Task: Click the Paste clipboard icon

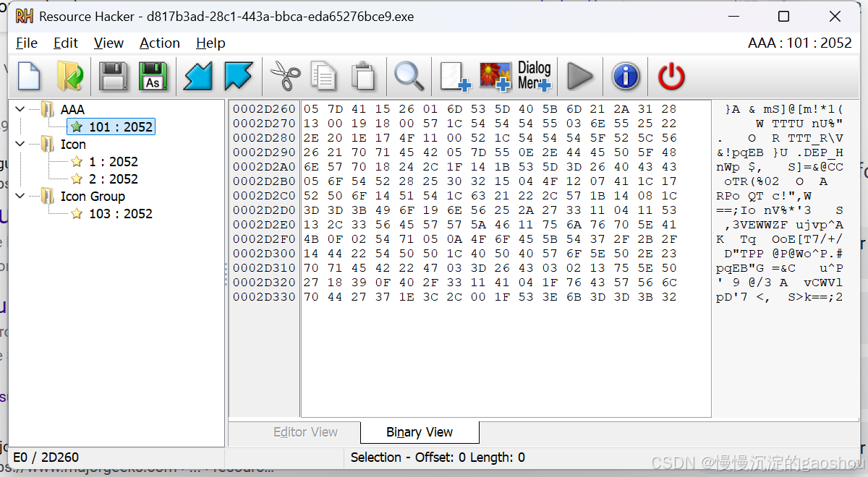Action: point(363,76)
